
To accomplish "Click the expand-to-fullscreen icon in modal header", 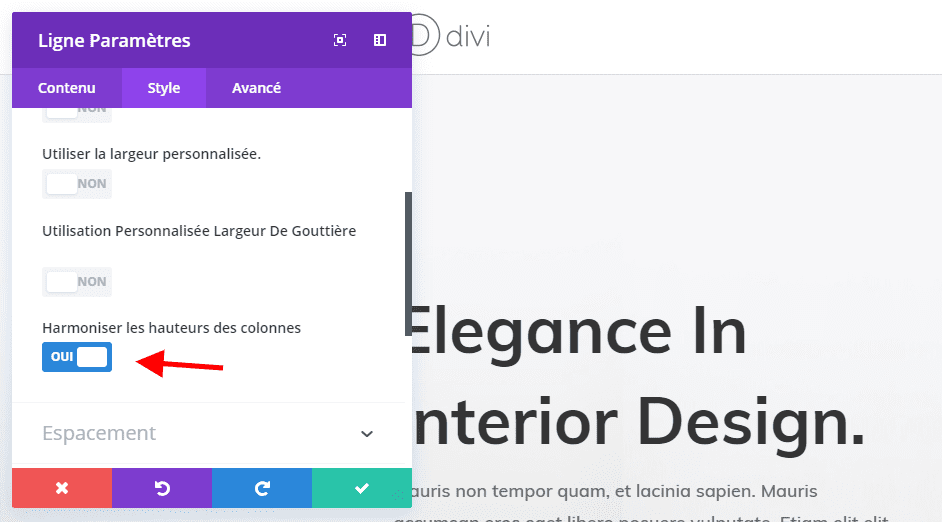I will coord(340,40).
